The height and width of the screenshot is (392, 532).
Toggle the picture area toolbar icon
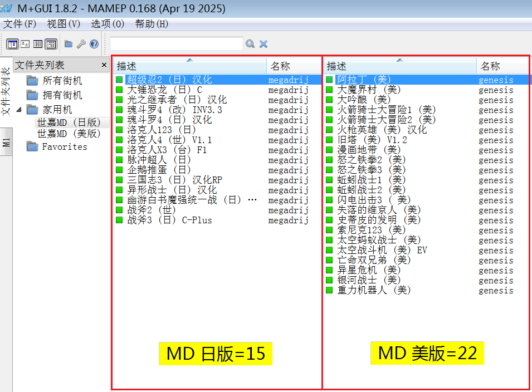pyautogui.click(x=25, y=44)
